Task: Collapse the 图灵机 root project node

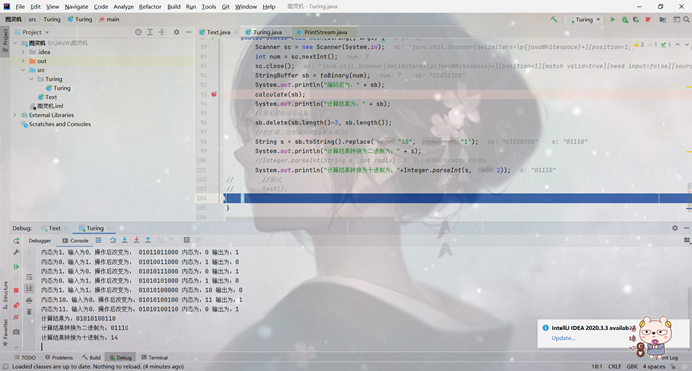Action: point(15,43)
